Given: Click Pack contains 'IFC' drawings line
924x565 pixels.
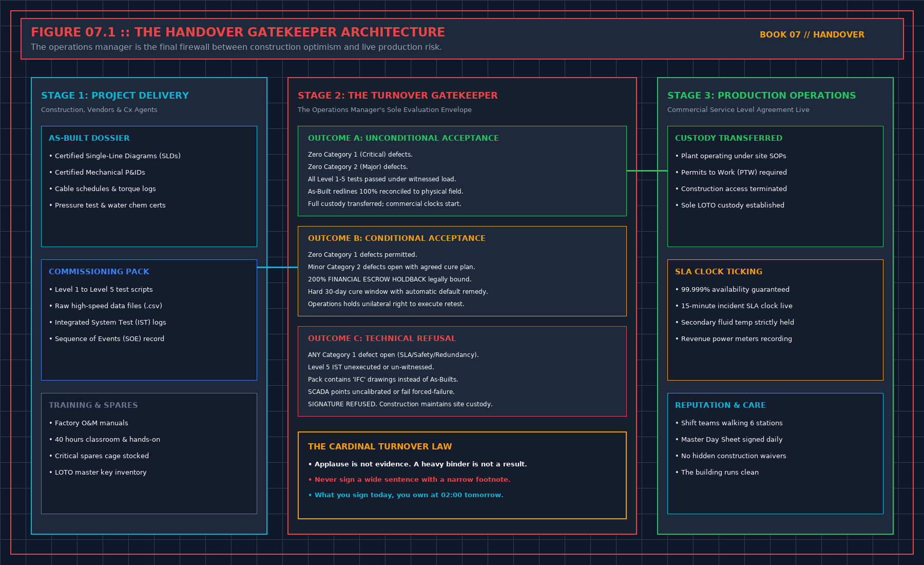Looking at the screenshot, I should coord(383,380).
